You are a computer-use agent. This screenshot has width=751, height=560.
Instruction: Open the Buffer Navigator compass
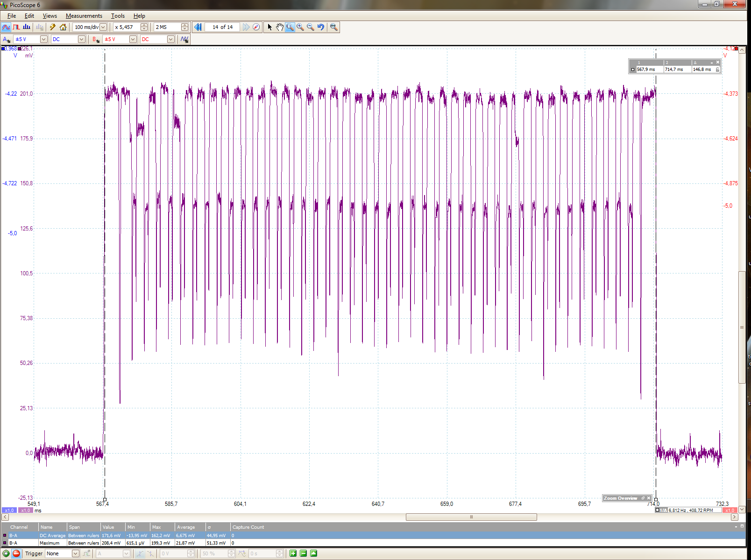(256, 27)
